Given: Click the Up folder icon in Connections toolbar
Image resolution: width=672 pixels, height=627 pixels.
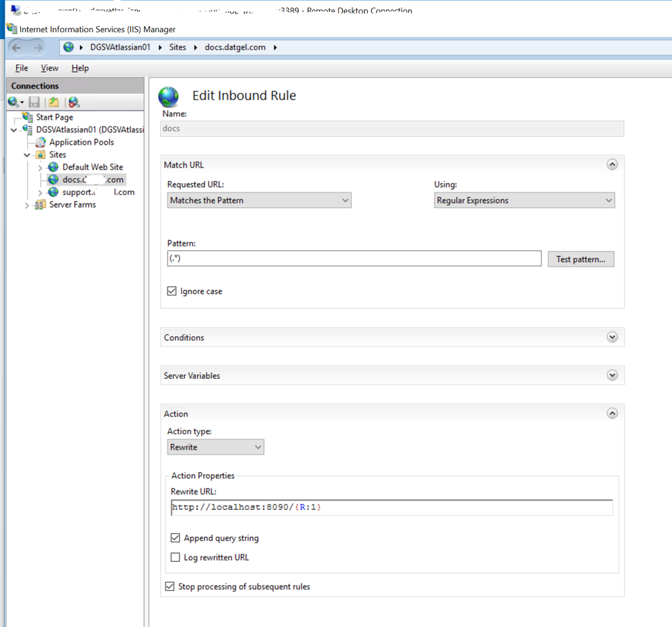Looking at the screenshot, I should [54, 102].
